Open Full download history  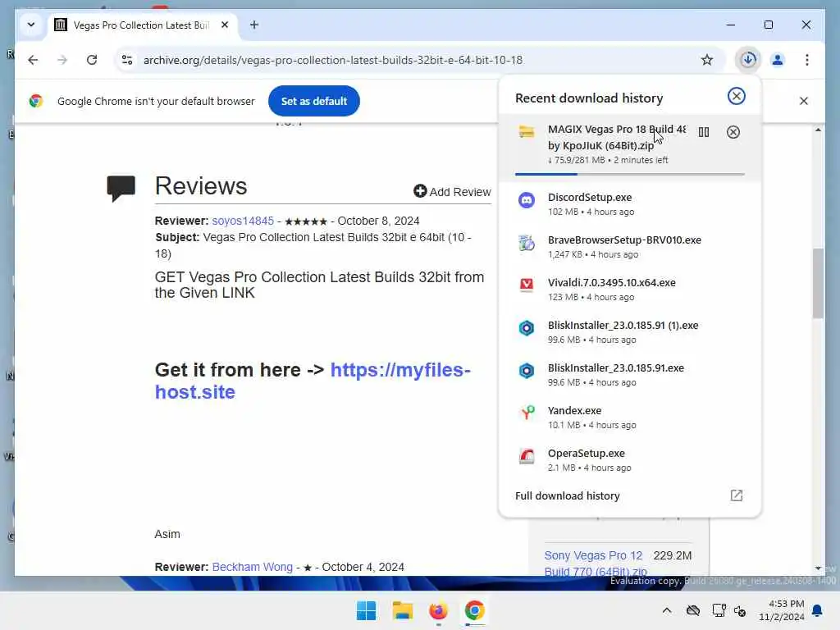click(568, 496)
